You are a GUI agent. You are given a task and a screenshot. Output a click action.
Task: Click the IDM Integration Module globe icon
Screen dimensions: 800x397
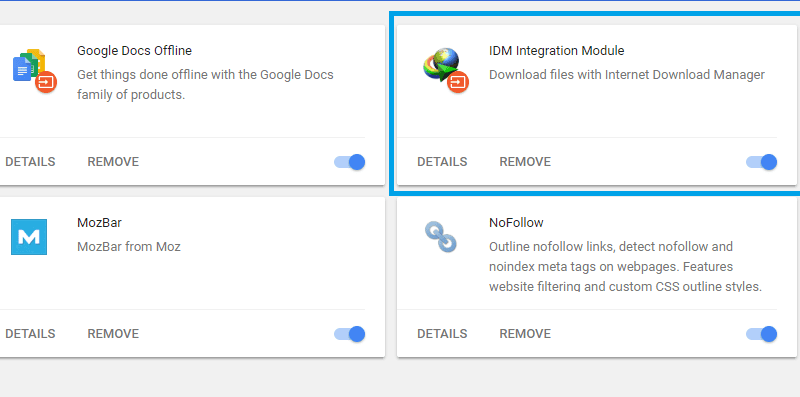pyautogui.click(x=441, y=65)
